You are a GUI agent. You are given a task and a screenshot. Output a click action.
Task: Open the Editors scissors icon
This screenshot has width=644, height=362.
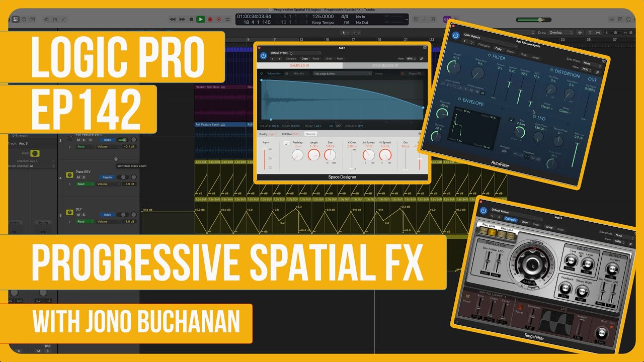[x=64, y=19]
